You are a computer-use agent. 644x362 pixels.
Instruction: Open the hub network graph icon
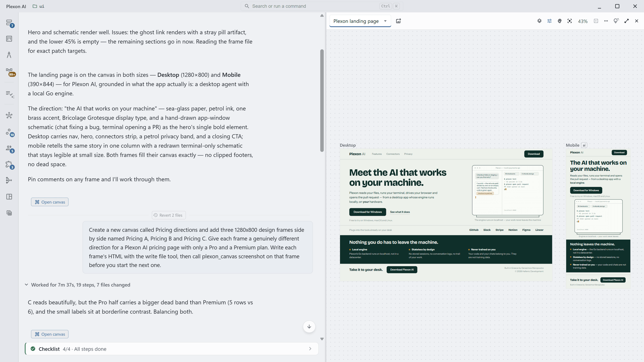pyautogui.click(x=9, y=115)
